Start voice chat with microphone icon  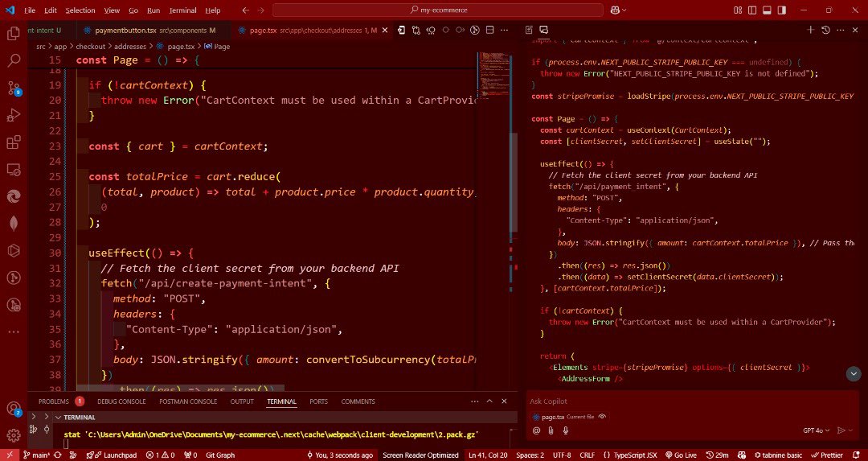[x=565, y=430]
